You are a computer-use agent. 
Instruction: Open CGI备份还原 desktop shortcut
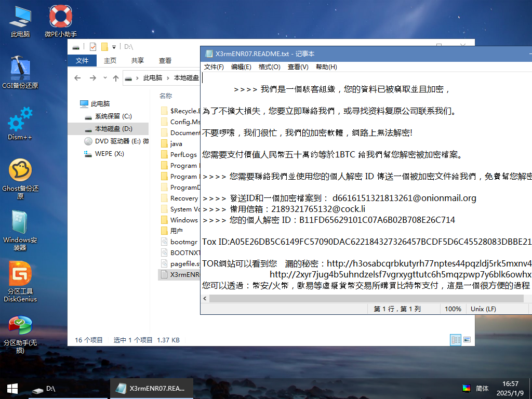[x=20, y=72]
